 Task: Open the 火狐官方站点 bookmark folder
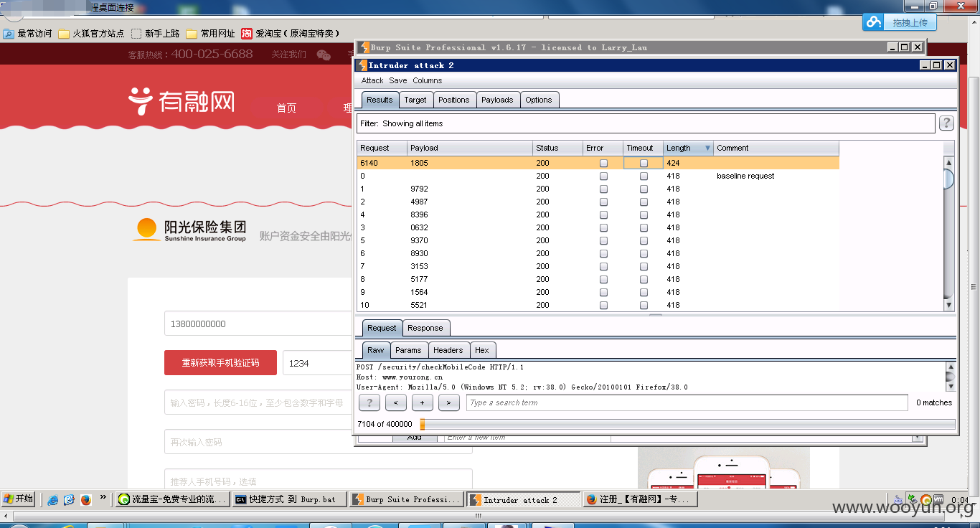(91, 34)
